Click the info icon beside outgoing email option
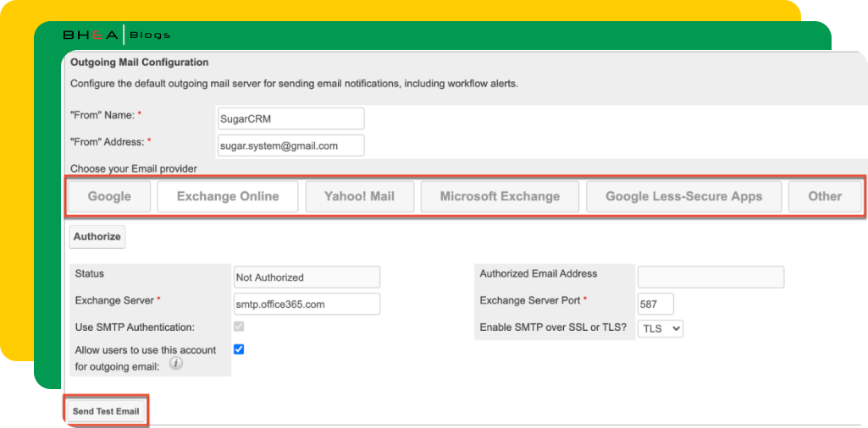Screen dimensions: 868x428 pos(175,364)
